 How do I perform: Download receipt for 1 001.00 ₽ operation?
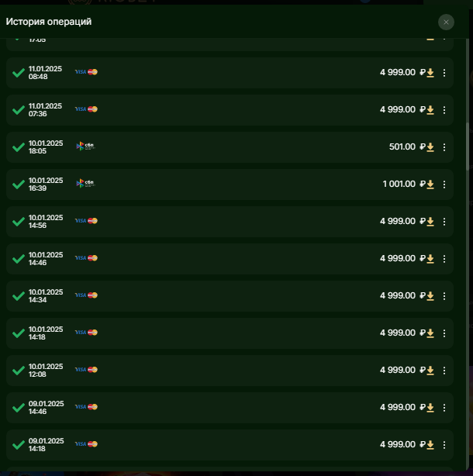click(430, 185)
